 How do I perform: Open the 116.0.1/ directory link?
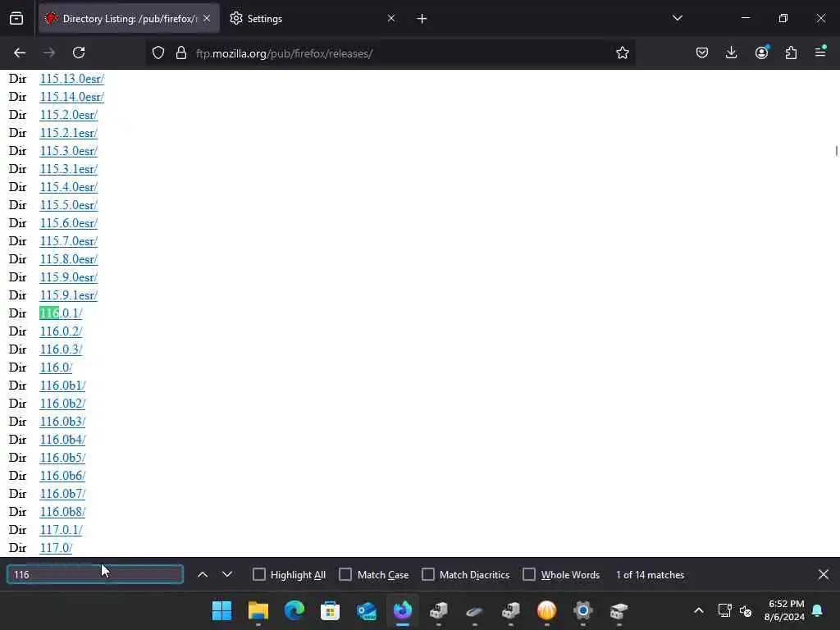tap(61, 313)
